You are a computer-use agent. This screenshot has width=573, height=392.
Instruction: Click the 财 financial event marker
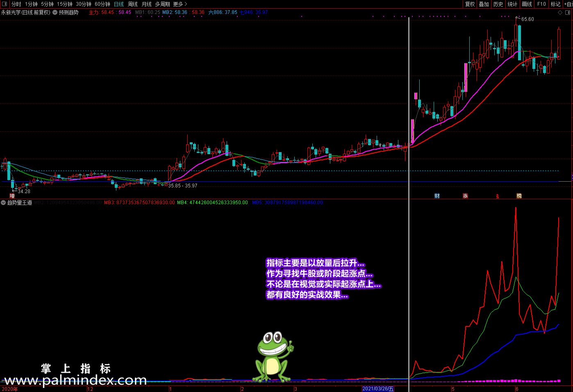click(437, 196)
